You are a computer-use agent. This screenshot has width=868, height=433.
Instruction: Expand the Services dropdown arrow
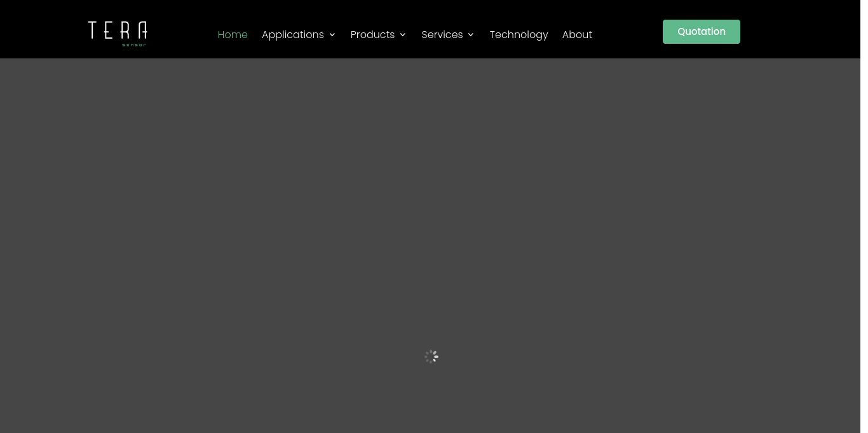pos(470,35)
